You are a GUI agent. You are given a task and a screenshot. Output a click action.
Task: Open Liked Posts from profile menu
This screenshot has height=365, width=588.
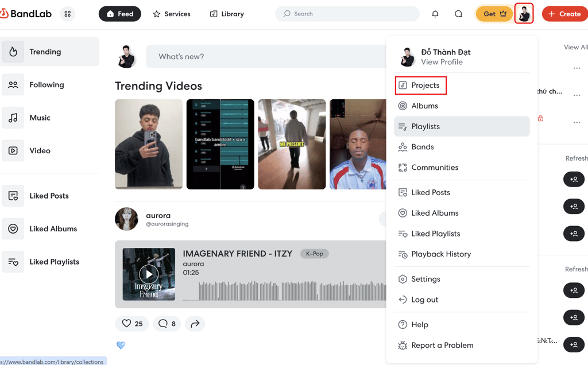[462, 192]
